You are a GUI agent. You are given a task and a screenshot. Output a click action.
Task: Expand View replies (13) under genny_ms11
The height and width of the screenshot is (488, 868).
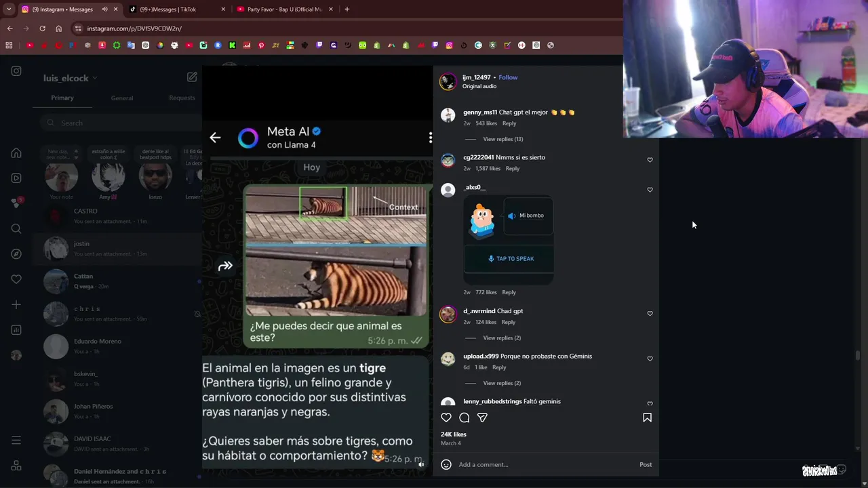(x=502, y=139)
